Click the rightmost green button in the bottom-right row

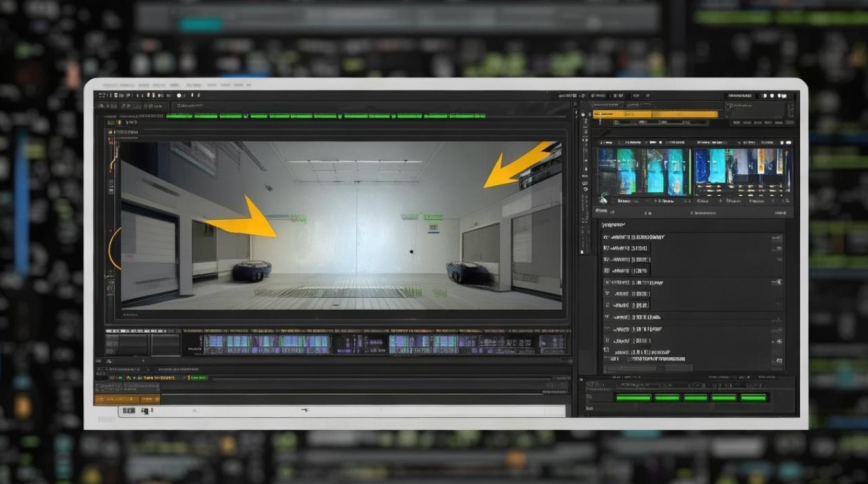click(x=753, y=398)
